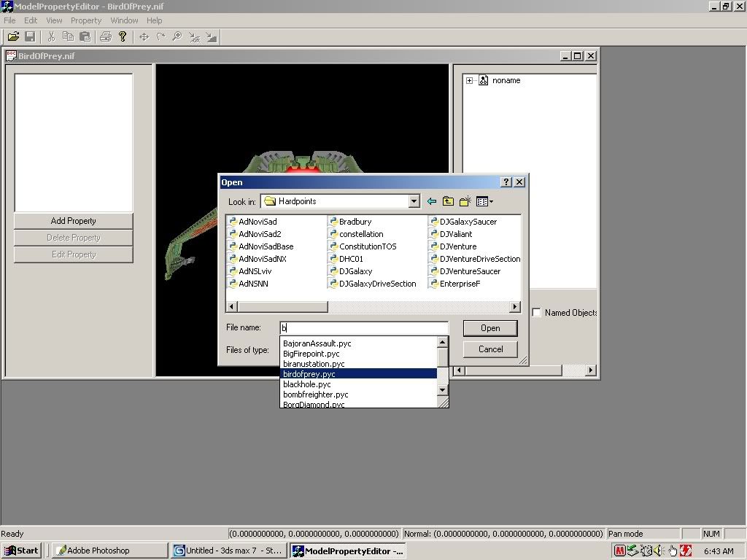Open the File menu
747x560 pixels.
tap(9, 20)
